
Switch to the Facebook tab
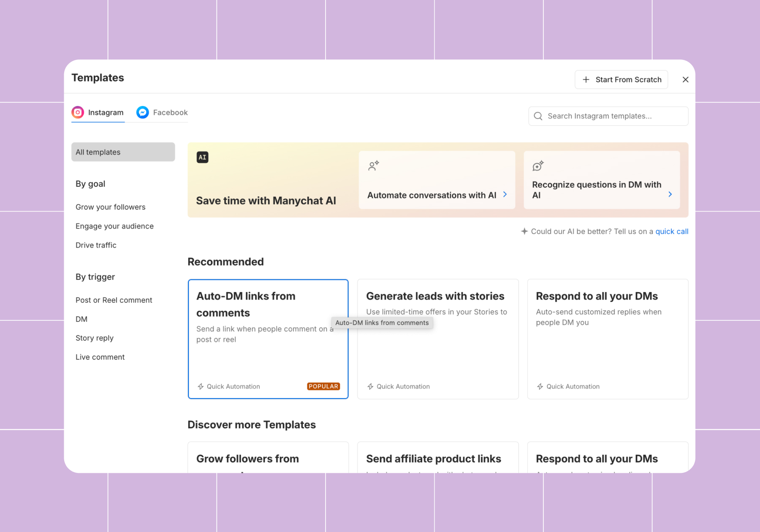click(x=162, y=113)
